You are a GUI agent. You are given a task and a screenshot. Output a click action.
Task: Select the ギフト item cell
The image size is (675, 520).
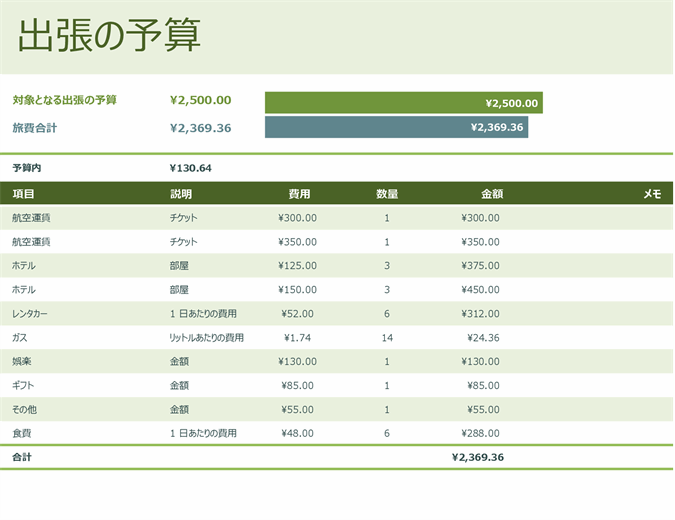click(22, 386)
